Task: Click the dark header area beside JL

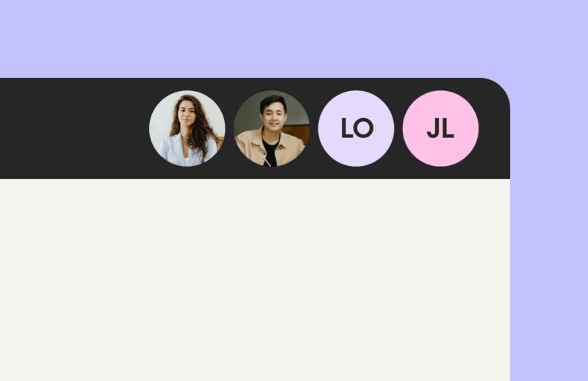Action: (494, 135)
